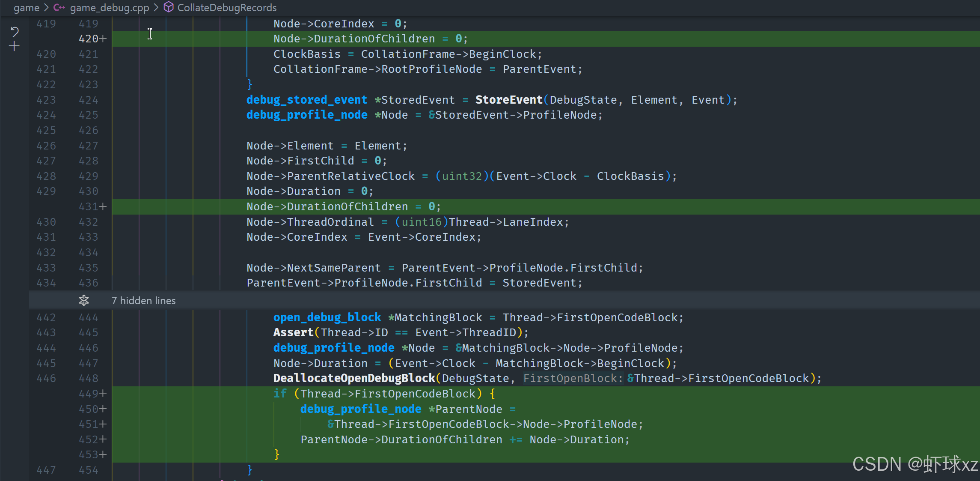980x481 pixels.
Task: Open the game_debug.cpp breadcrumb dropdown
Action: point(109,7)
